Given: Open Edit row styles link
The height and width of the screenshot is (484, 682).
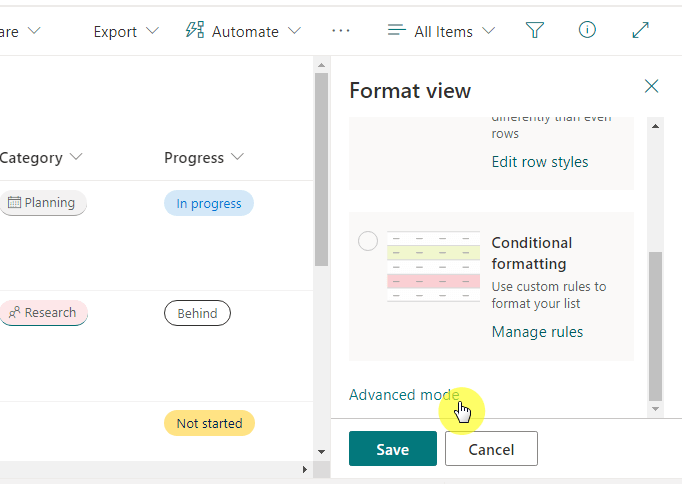Looking at the screenshot, I should click(x=540, y=162).
